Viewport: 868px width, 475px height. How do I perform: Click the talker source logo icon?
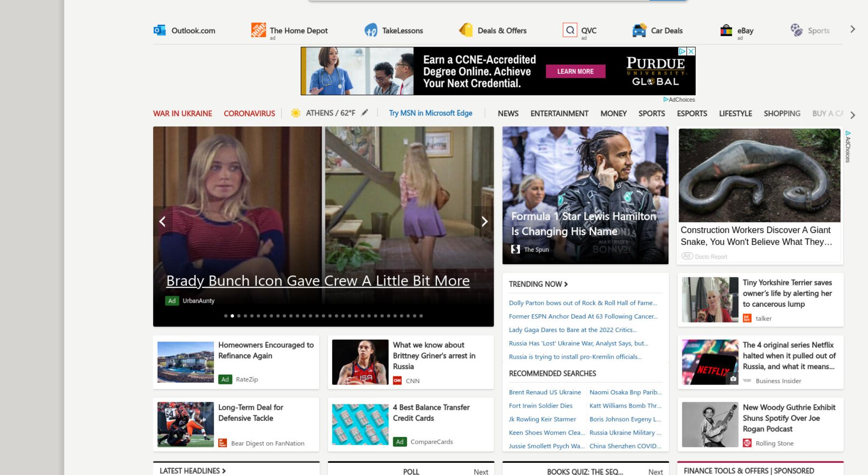click(x=747, y=318)
